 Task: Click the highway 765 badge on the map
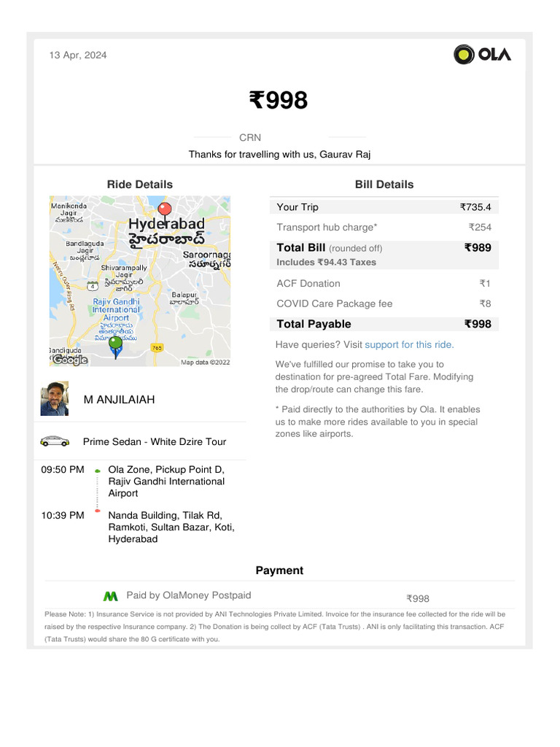(157, 349)
